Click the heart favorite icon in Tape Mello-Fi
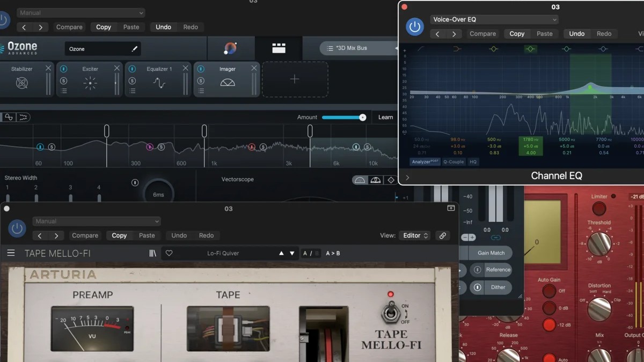Viewport: 644px width, 362px height. click(169, 253)
